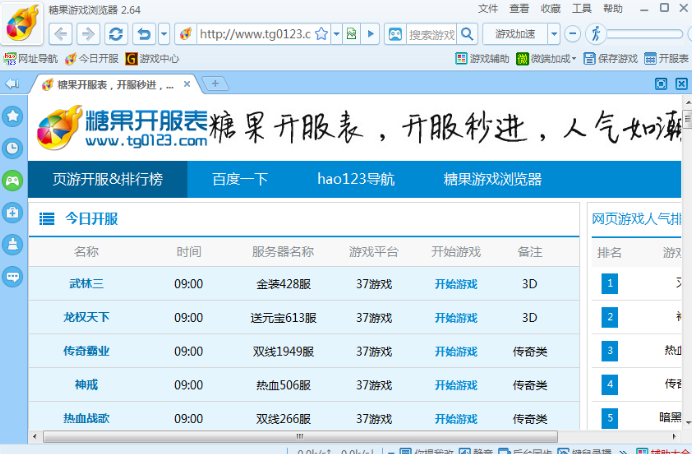
Task: Click the green page icon in address bar
Action: 351,34
